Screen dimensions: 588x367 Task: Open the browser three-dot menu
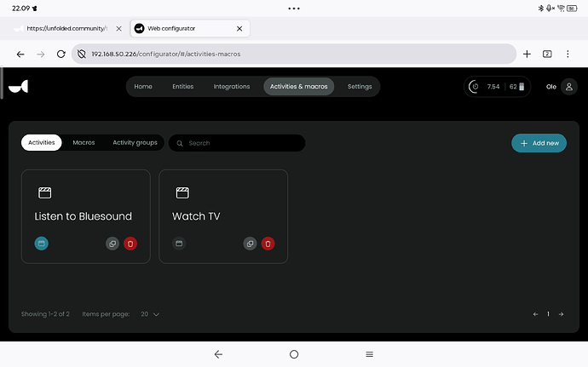click(x=568, y=54)
